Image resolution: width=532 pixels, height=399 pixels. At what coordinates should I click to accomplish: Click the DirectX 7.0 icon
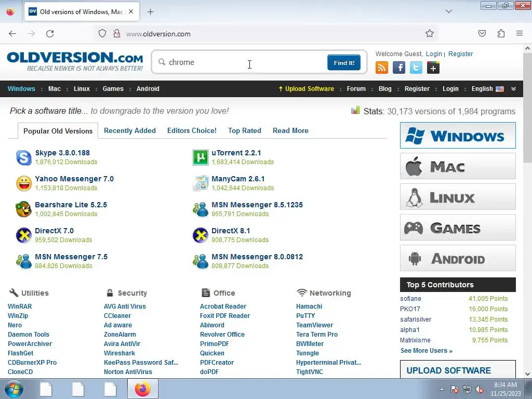pyautogui.click(x=24, y=235)
